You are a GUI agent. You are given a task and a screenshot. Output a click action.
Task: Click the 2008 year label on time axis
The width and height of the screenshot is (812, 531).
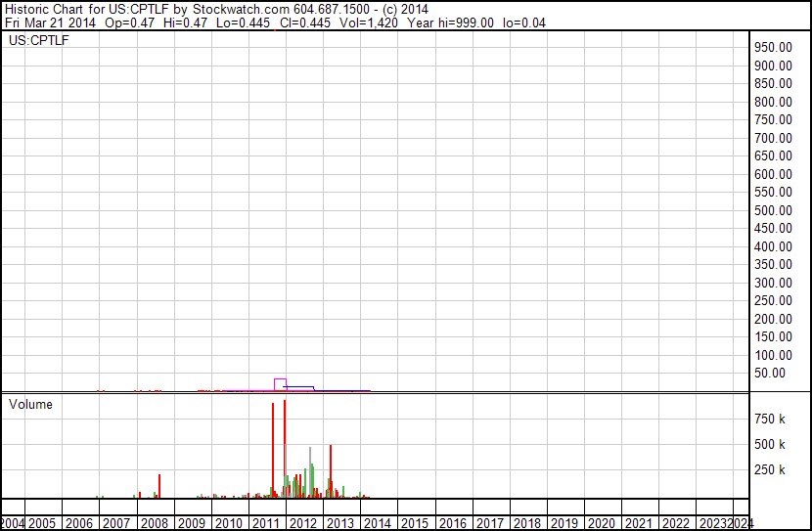click(155, 523)
